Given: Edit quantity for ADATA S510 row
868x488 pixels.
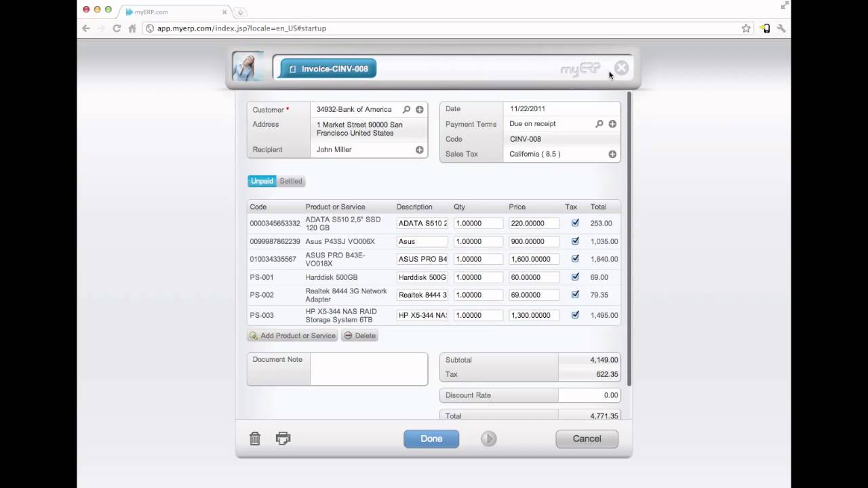Looking at the screenshot, I should tap(479, 223).
